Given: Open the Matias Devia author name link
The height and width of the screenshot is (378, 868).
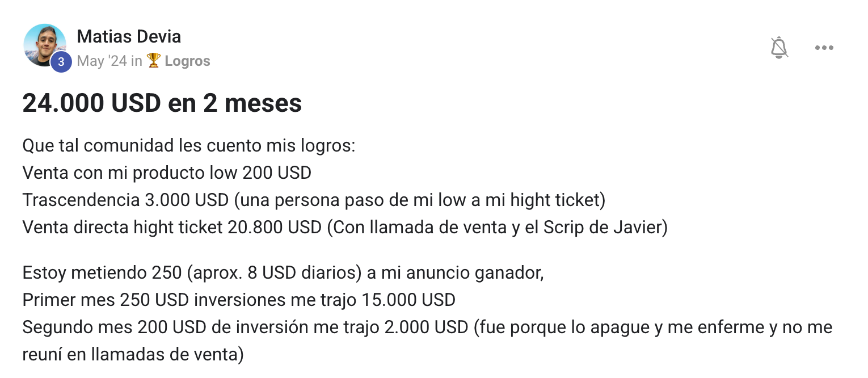Looking at the screenshot, I should pos(129,37).
